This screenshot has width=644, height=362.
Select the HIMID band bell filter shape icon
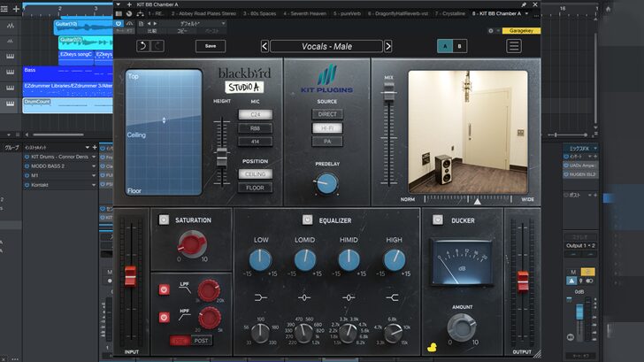(349, 297)
